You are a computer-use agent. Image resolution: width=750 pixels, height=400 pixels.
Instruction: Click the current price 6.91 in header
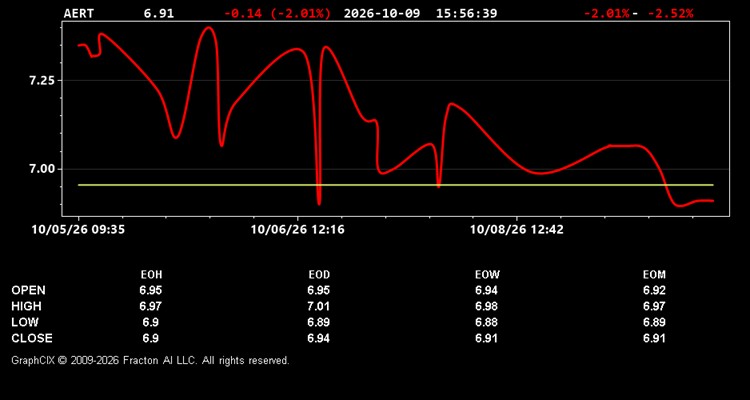coord(159,13)
